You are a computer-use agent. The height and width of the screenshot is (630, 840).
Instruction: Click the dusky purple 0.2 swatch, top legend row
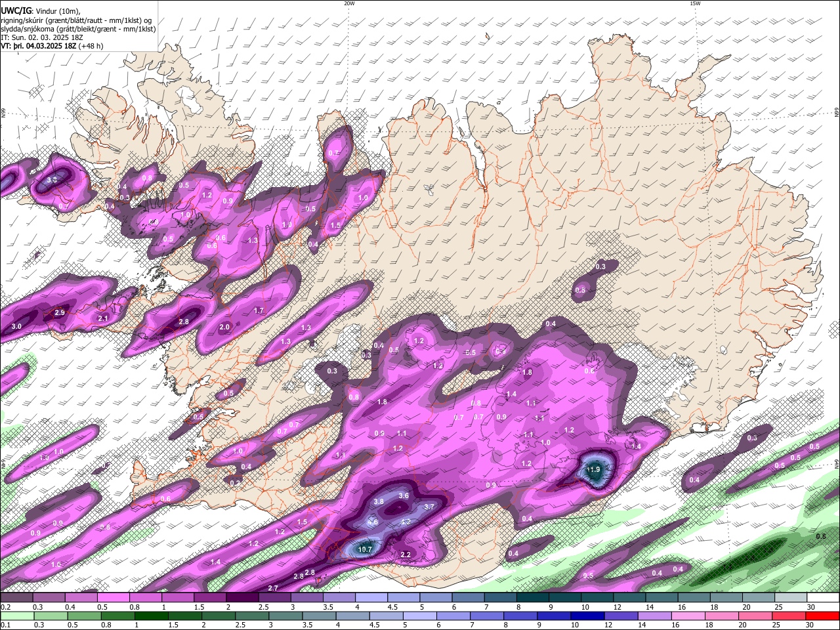(16, 598)
